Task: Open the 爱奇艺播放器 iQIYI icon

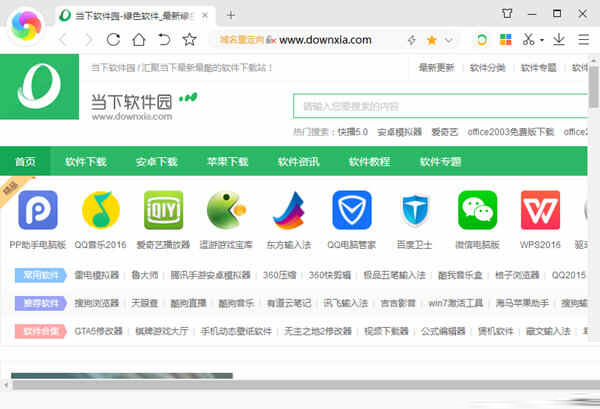Action: coord(163,210)
